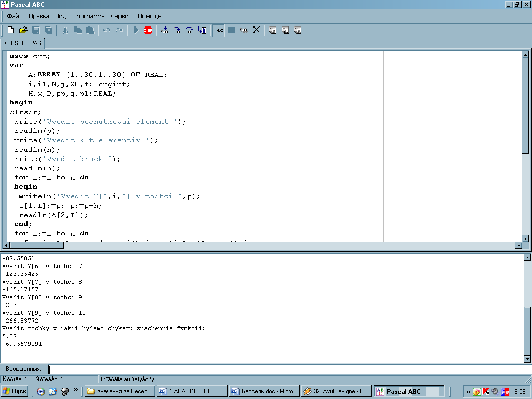
Task: Open the Файл menu
Action: coord(15,16)
